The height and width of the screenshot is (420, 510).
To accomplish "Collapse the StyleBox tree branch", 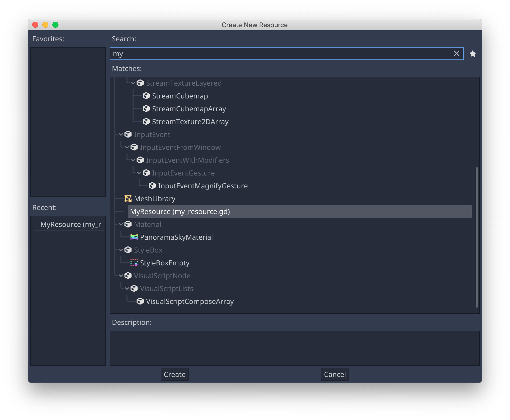I will tap(121, 250).
